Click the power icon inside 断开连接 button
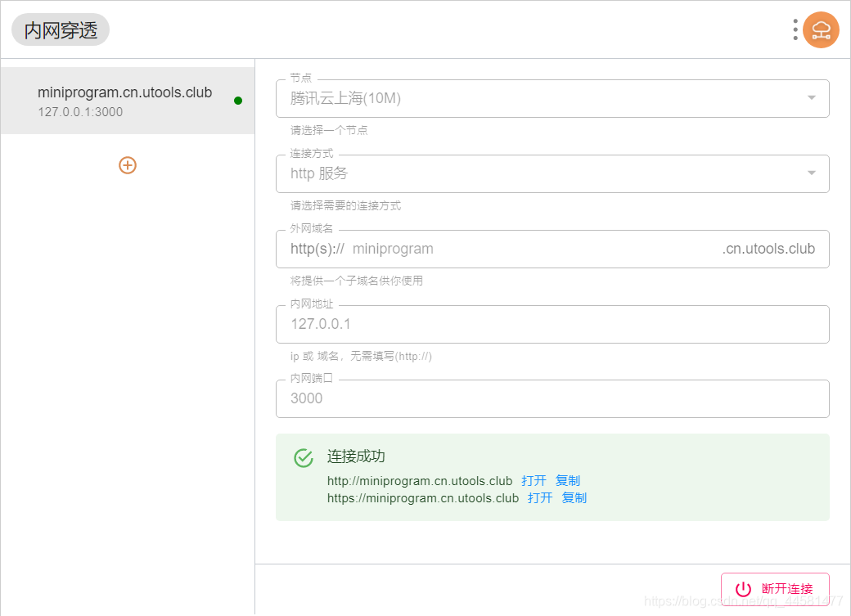Viewport: 851px width, 616px height. [743, 589]
